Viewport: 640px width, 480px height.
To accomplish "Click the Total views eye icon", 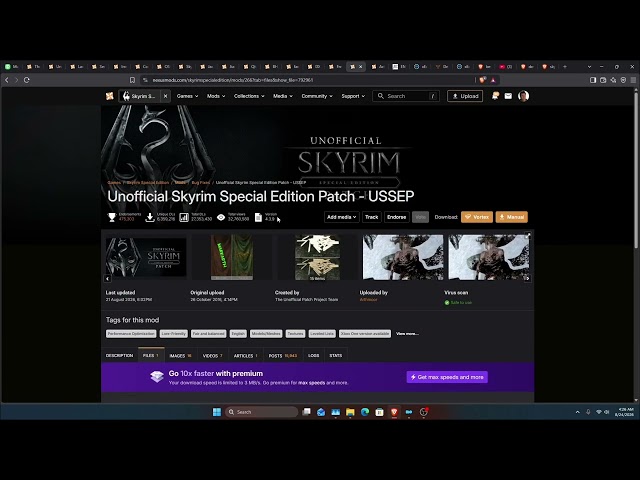I will [x=221, y=217].
